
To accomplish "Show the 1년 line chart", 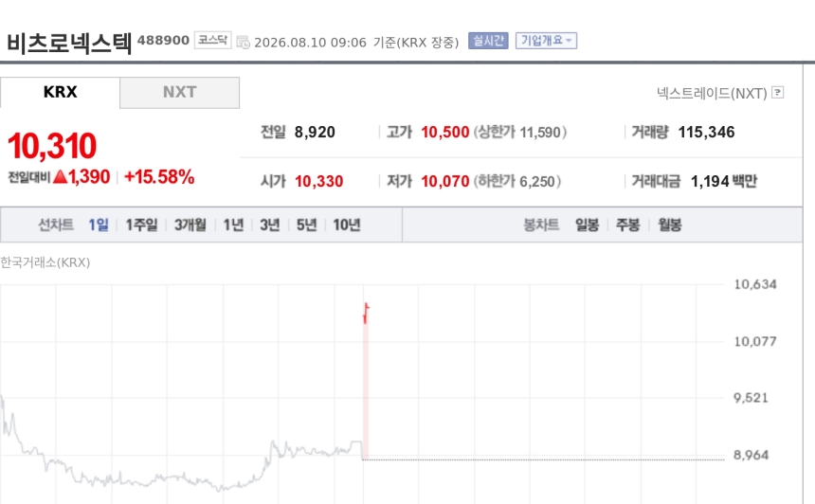I will pyautogui.click(x=233, y=225).
